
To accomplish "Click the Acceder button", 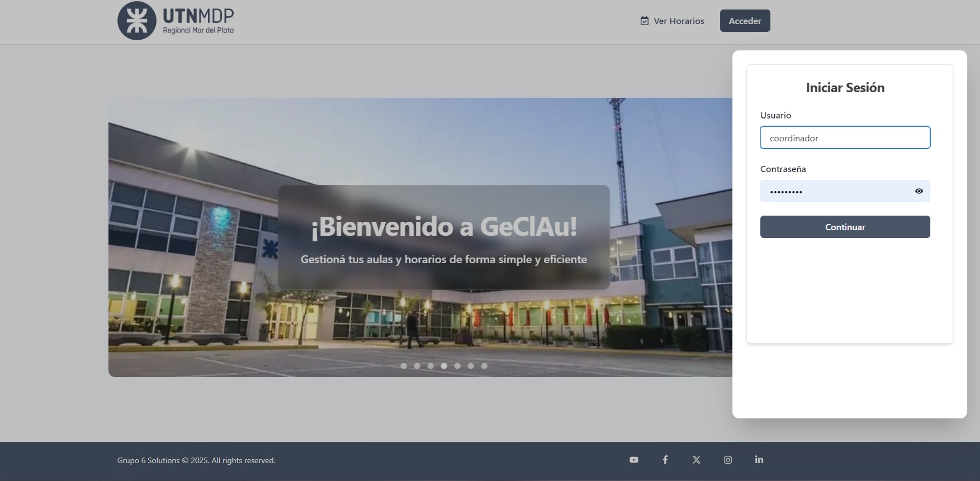I will coord(745,21).
